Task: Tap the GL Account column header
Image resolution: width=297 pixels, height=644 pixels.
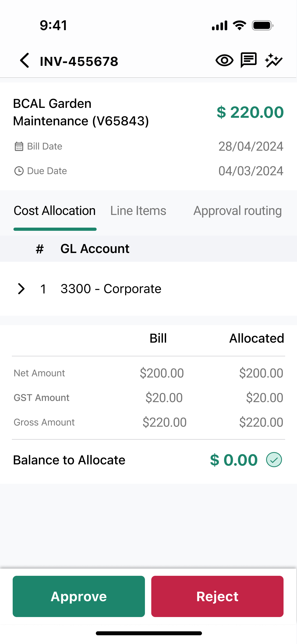Action: pyautogui.click(x=95, y=249)
